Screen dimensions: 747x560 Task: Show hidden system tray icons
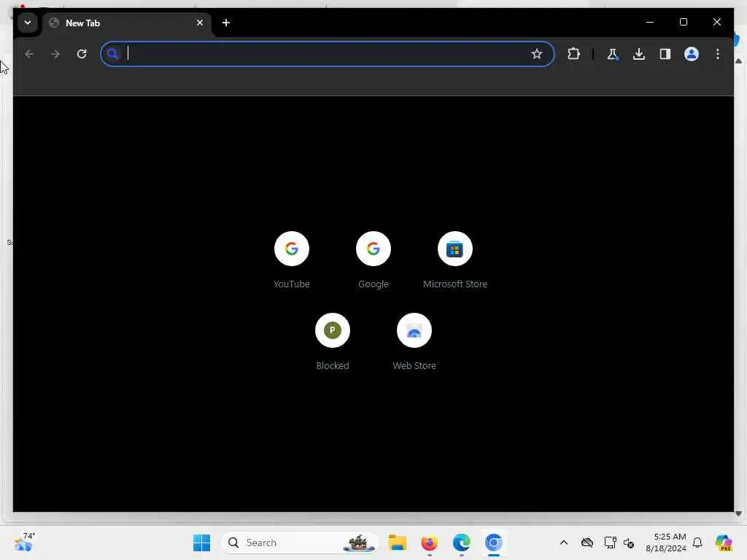tap(564, 542)
